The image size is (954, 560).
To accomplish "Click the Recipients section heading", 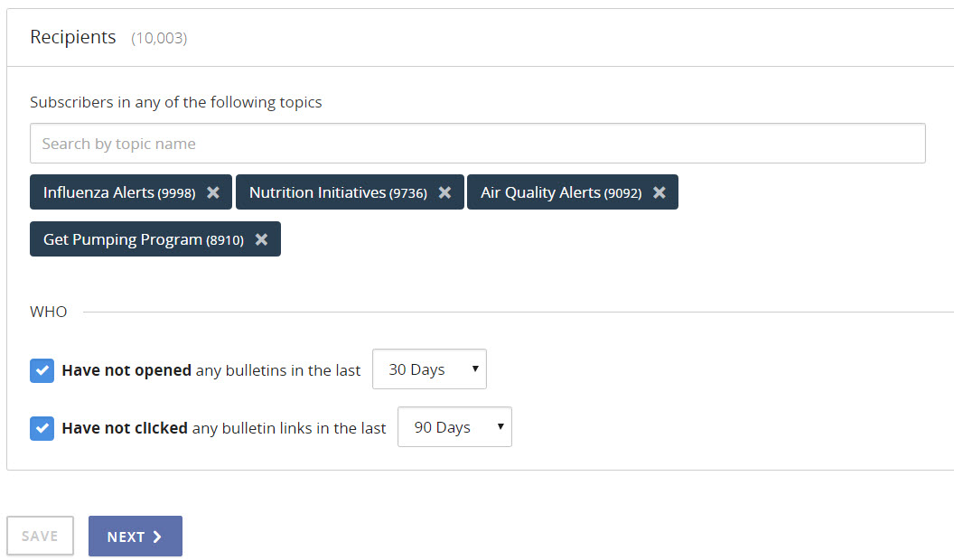I will pyautogui.click(x=73, y=37).
